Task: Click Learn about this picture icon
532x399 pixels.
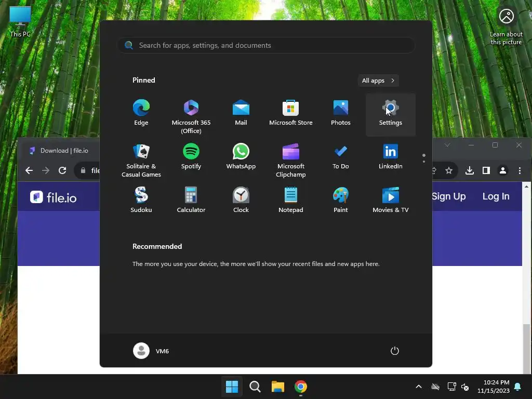Action: (x=506, y=26)
